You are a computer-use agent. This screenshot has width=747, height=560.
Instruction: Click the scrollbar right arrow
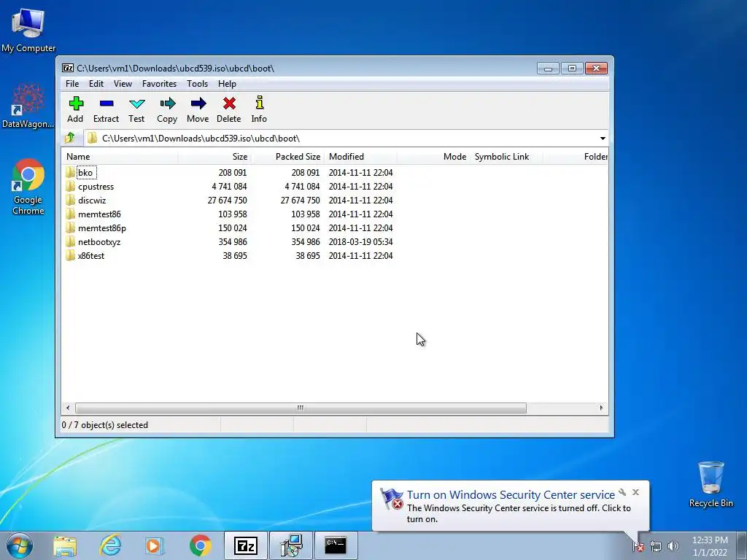click(x=601, y=408)
